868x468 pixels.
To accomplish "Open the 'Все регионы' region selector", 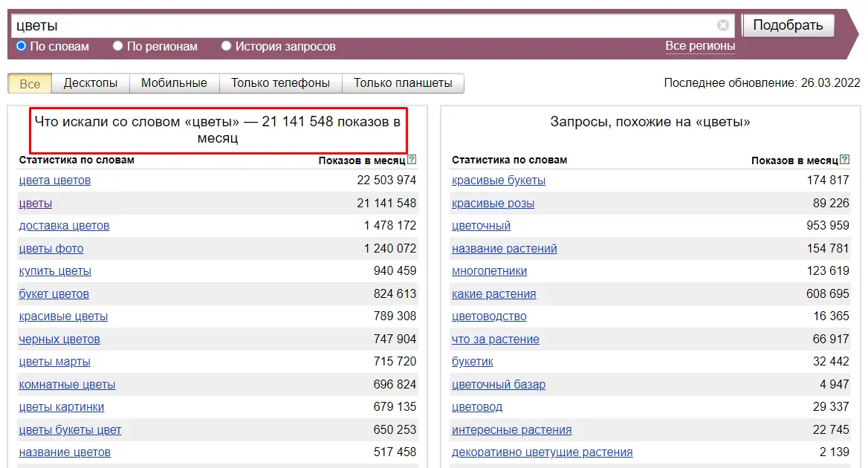I will point(700,46).
